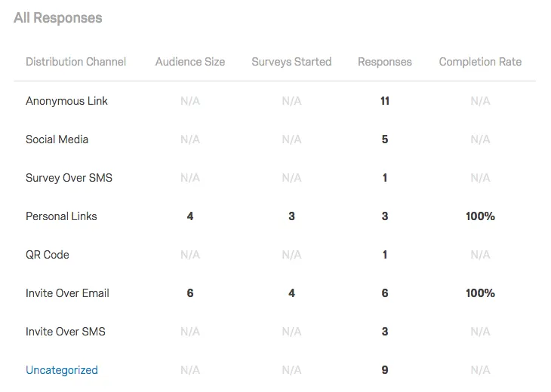This screenshot has height=392, width=551.
Task: Click Personal Links 100% completion rate
Action: pyautogui.click(x=480, y=216)
